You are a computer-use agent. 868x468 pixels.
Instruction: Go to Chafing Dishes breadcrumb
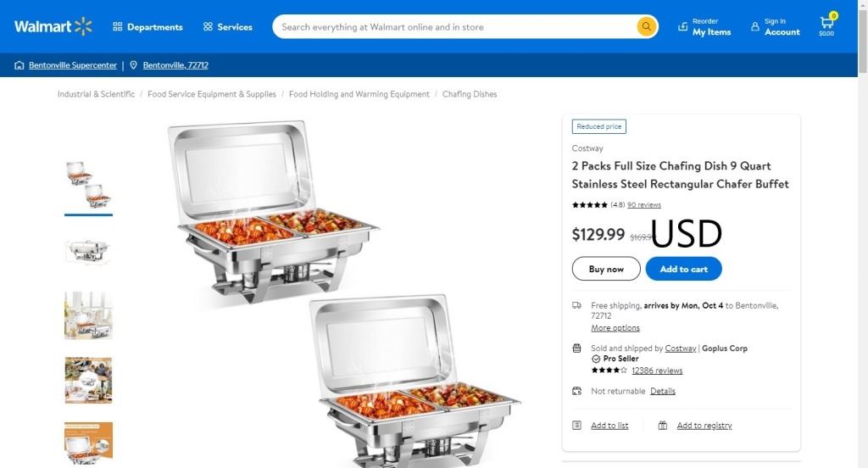[470, 94]
